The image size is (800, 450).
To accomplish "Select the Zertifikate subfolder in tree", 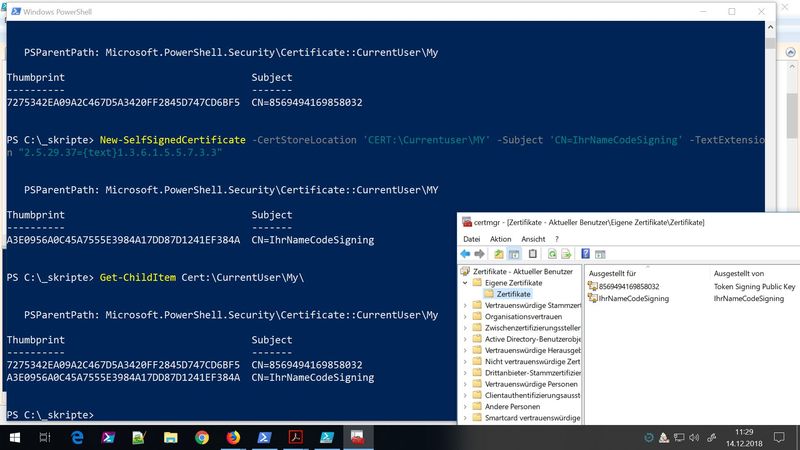I will 514,294.
